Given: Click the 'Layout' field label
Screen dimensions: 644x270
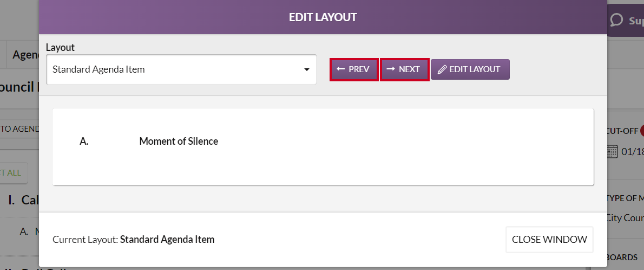Looking at the screenshot, I should 61,47.
